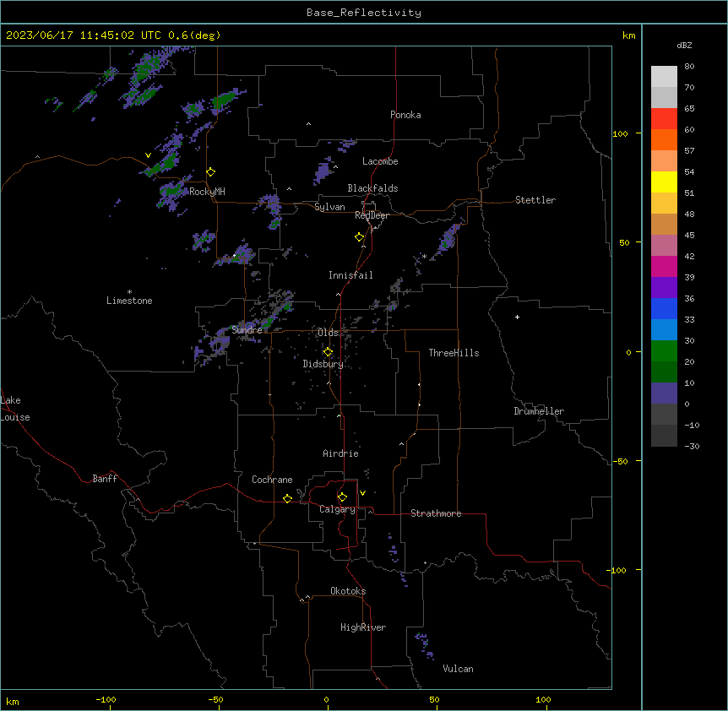Click the -30 value in the dBZ legend
728x711 pixels.
tap(692, 447)
